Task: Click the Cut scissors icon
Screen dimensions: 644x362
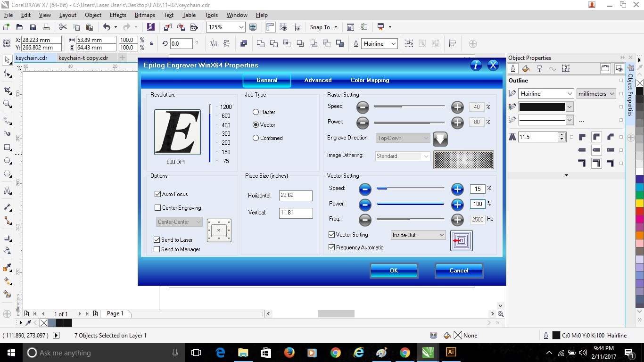Action: [63, 27]
